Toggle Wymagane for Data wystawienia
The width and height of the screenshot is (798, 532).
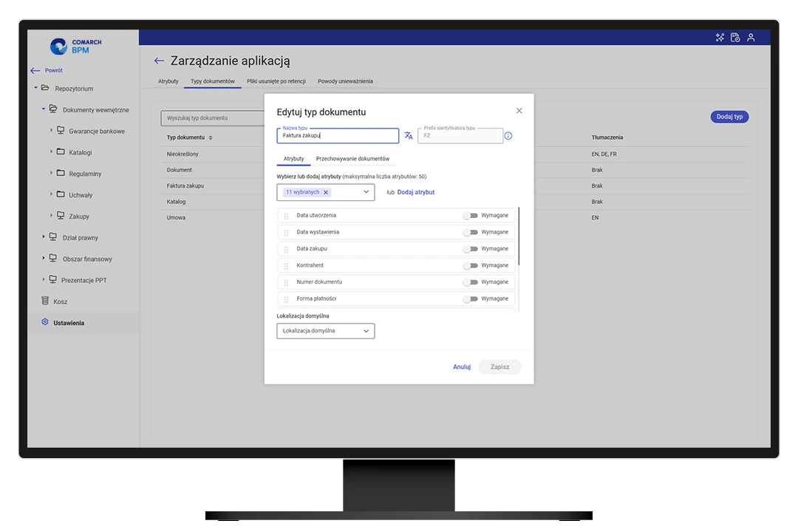click(x=470, y=233)
